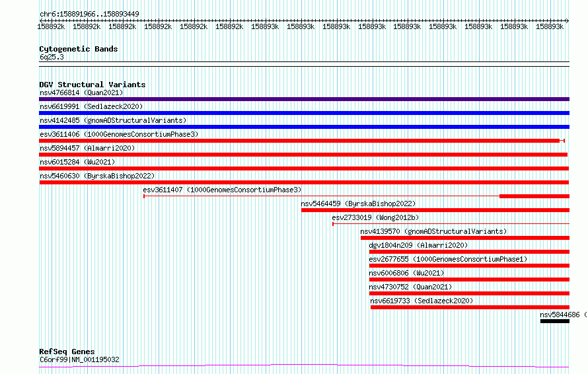This screenshot has width=588, height=374.
Task: Click the RefSeq Genes track title
Action: (67, 352)
